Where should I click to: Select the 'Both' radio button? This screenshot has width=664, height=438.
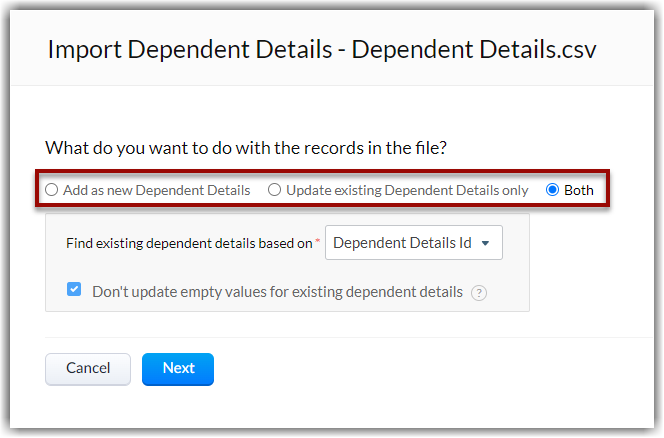coord(553,190)
